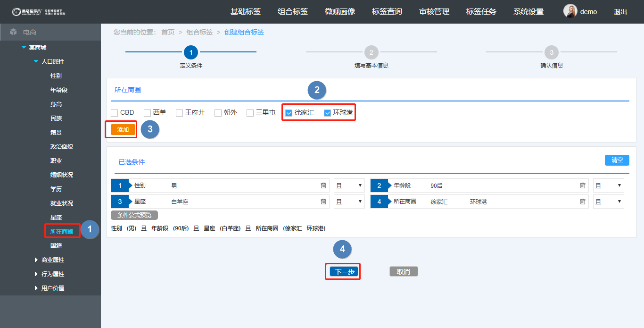This screenshot has width=644, height=328.
Task: Check the 西单 checkbox
Action: pos(147,113)
